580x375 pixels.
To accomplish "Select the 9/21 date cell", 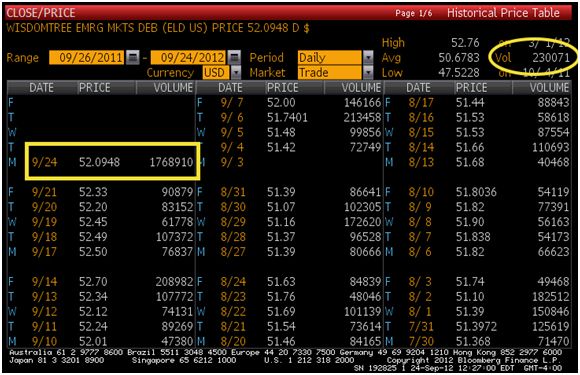I will point(44,192).
